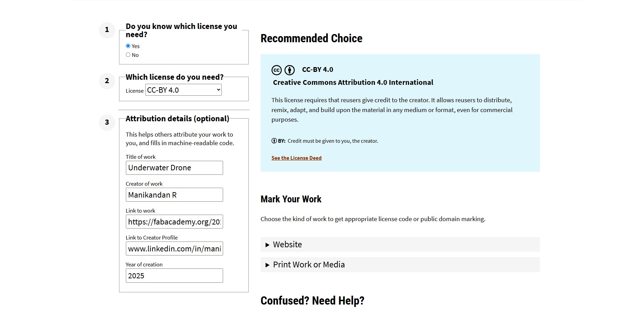
Task: Focus the Link to Creator Profile field
Action: [174, 249]
